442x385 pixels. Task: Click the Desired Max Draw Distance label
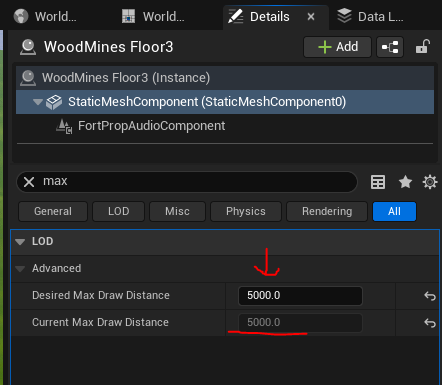click(x=101, y=295)
